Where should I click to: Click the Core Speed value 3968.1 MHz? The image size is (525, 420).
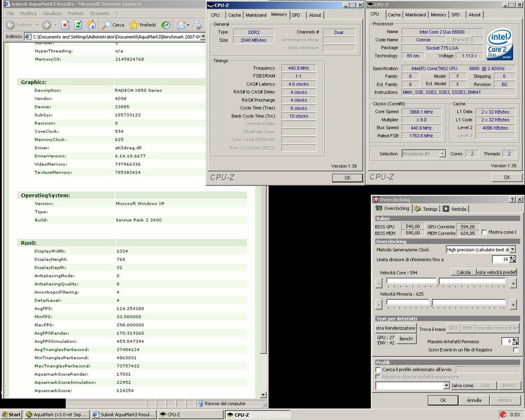[421, 112]
